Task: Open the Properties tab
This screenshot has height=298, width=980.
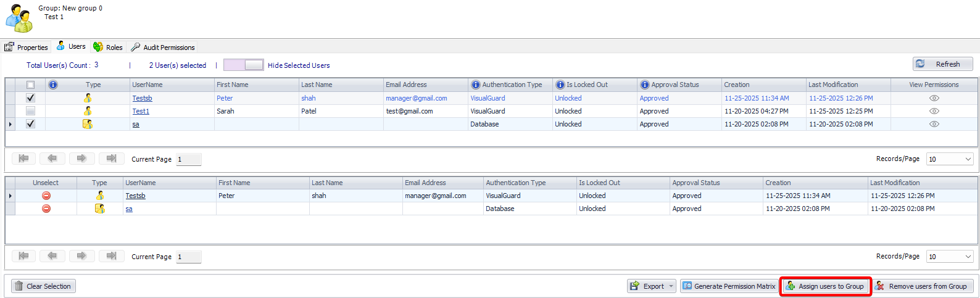Action: click(26, 48)
